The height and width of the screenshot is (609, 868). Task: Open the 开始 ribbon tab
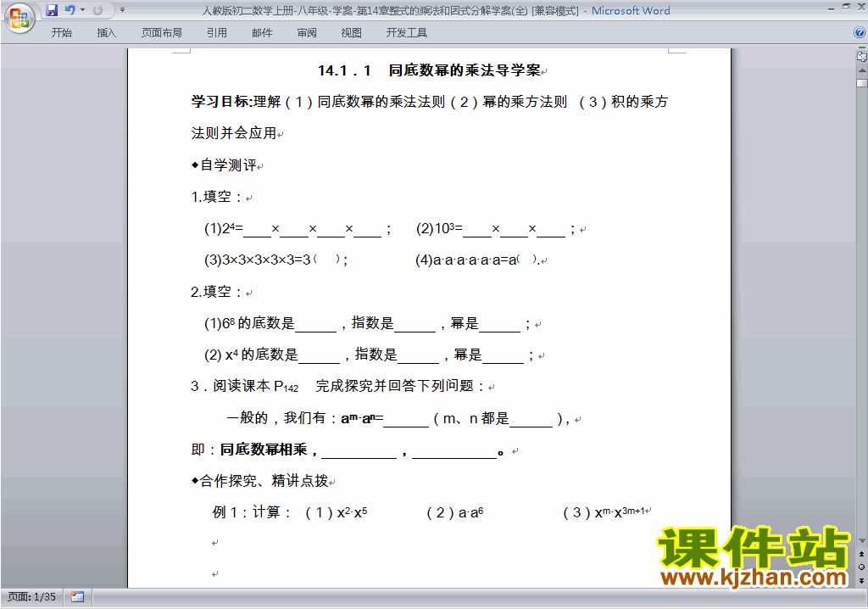[x=61, y=33]
